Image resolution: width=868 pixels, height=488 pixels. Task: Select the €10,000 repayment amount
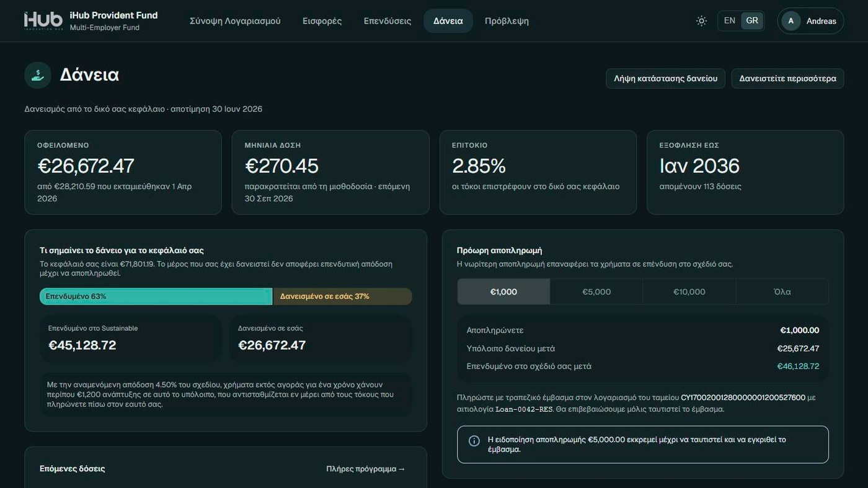click(689, 291)
